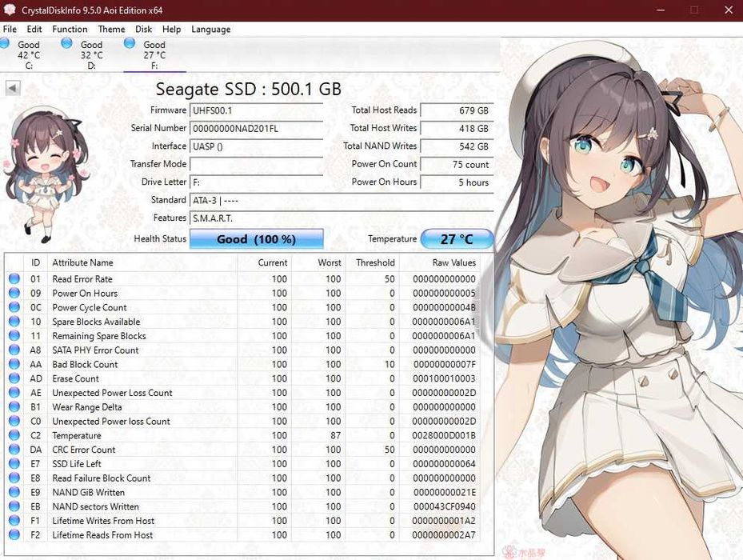Click status orb for Lifetime Writes From Host
Screen dimensions: 743x560
[14, 521]
